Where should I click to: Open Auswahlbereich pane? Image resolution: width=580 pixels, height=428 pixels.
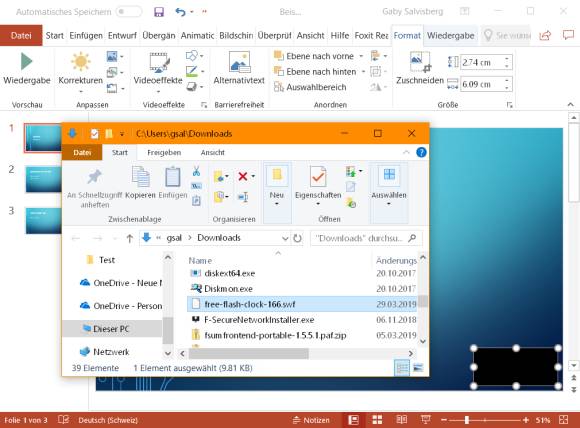(x=310, y=87)
